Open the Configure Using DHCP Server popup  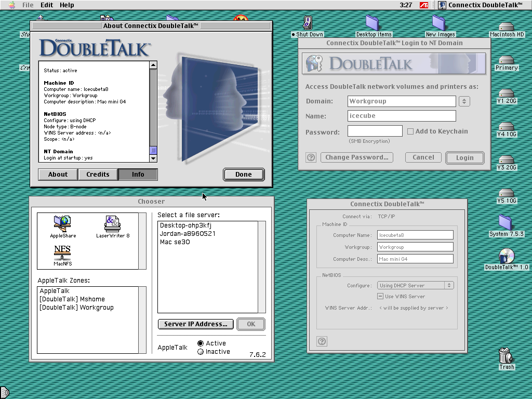415,285
